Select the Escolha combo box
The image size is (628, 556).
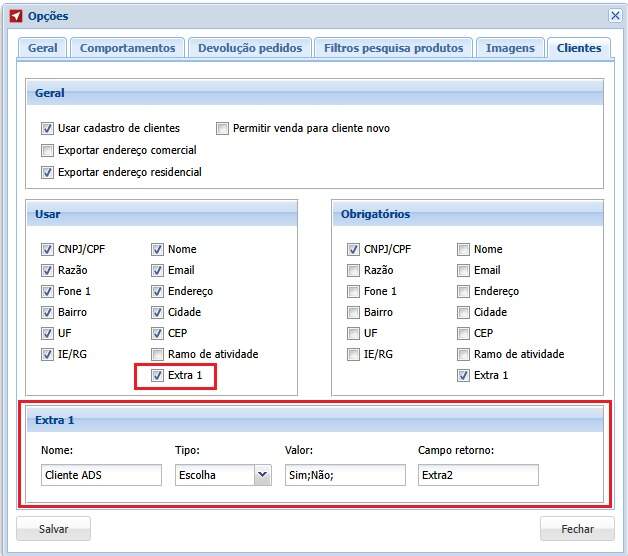[x=223, y=475]
